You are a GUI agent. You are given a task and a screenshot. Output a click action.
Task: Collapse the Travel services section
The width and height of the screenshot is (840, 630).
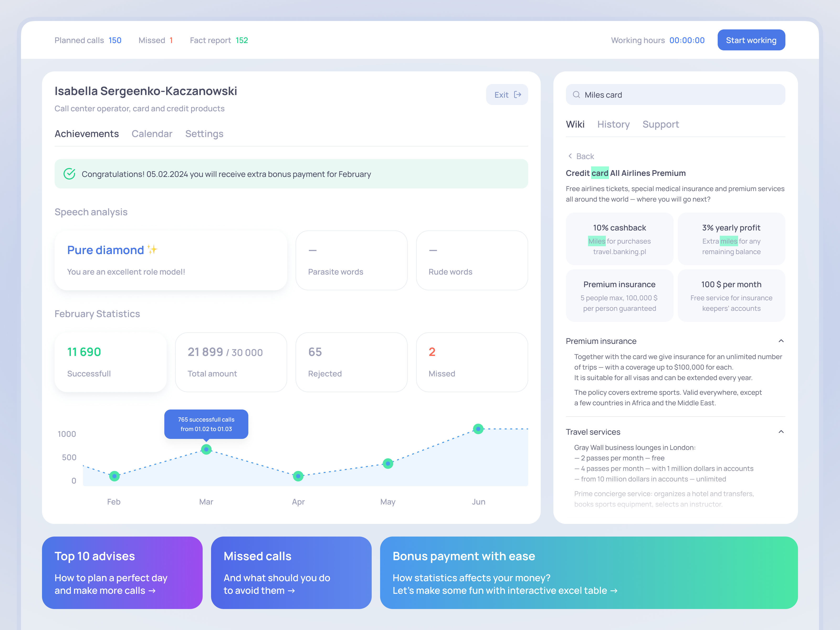tap(781, 432)
